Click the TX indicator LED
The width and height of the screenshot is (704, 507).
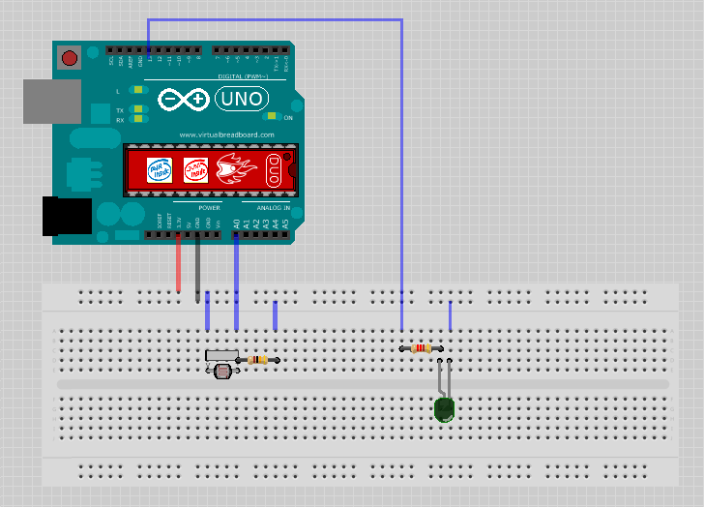[x=138, y=109]
